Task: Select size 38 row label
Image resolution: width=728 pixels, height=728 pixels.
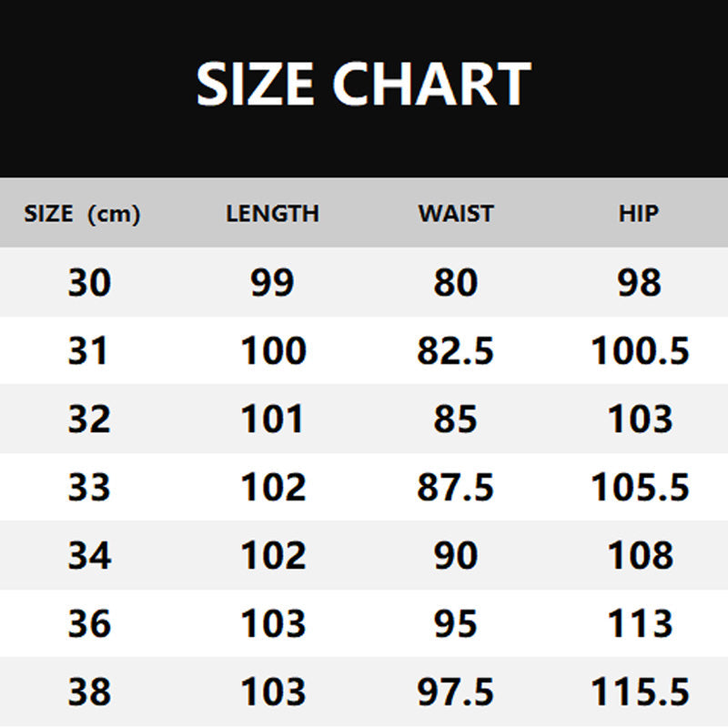Action: pyautogui.click(x=89, y=692)
